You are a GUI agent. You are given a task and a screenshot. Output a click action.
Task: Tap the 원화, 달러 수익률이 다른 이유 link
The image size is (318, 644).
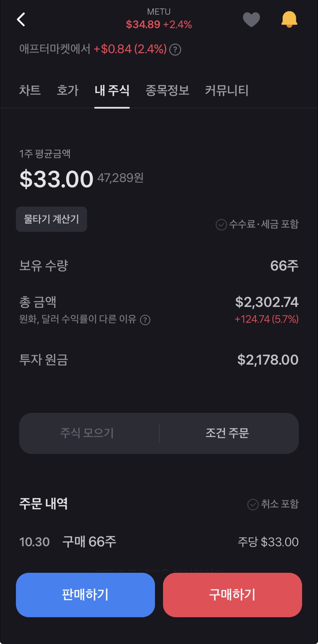[78, 319]
